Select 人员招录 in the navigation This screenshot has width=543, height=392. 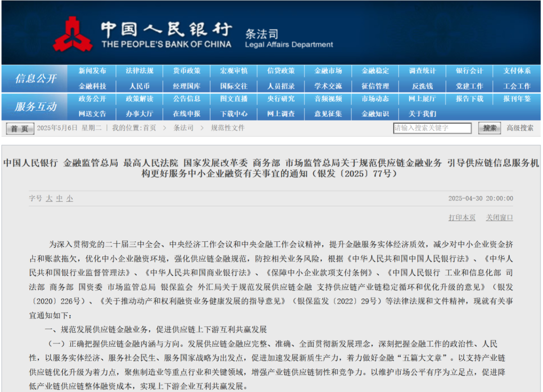281,86
